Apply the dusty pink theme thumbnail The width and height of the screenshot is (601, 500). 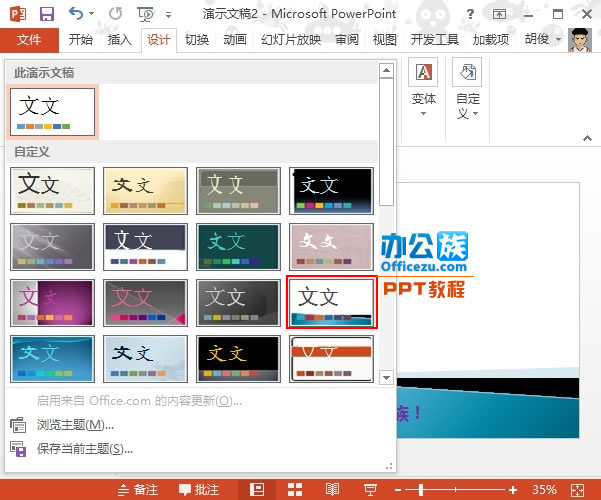331,247
